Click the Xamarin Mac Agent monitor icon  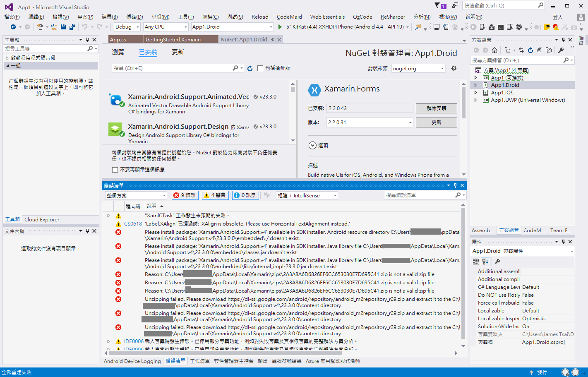tap(437, 27)
